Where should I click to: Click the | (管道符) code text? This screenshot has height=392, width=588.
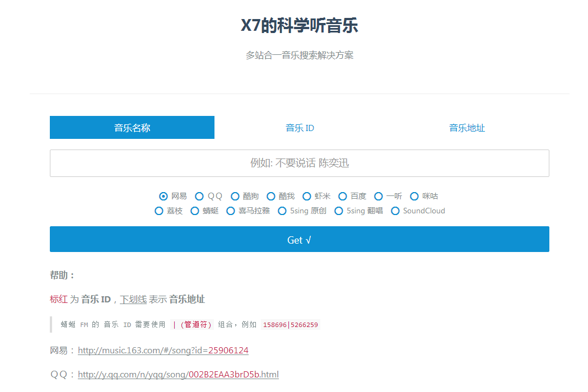[x=192, y=325]
